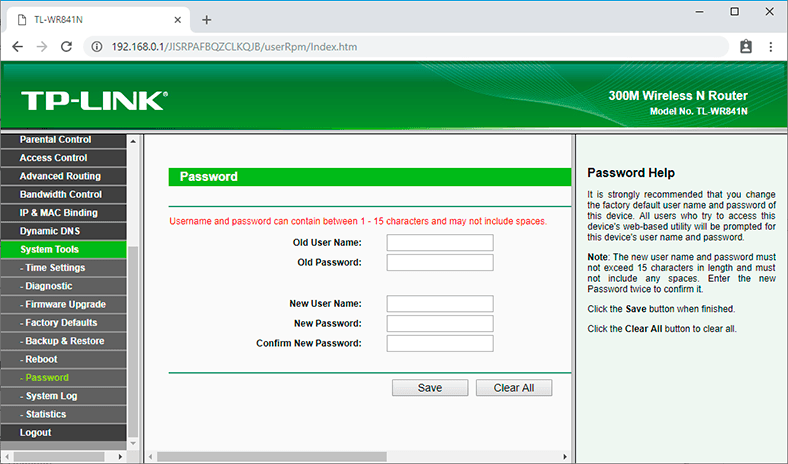The image size is (788, 464).
Task: Click the Confirm New Password field
Action: click(440, 343)
